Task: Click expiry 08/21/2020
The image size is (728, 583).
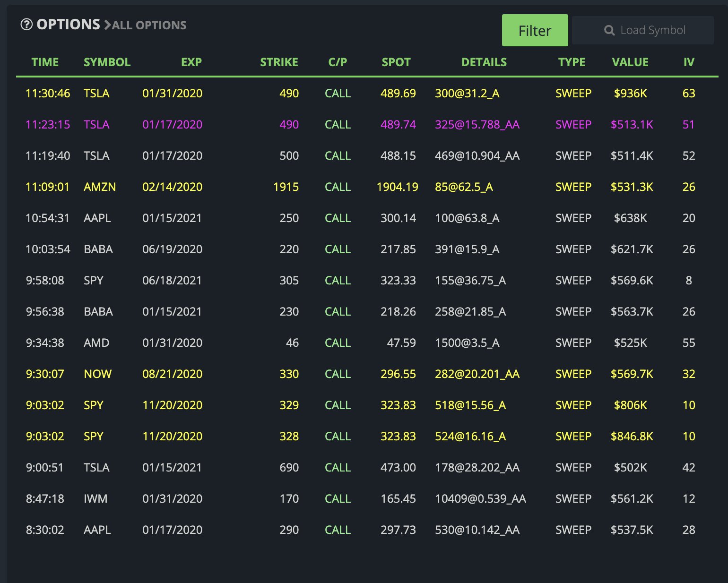Action: tap(172, 374)
